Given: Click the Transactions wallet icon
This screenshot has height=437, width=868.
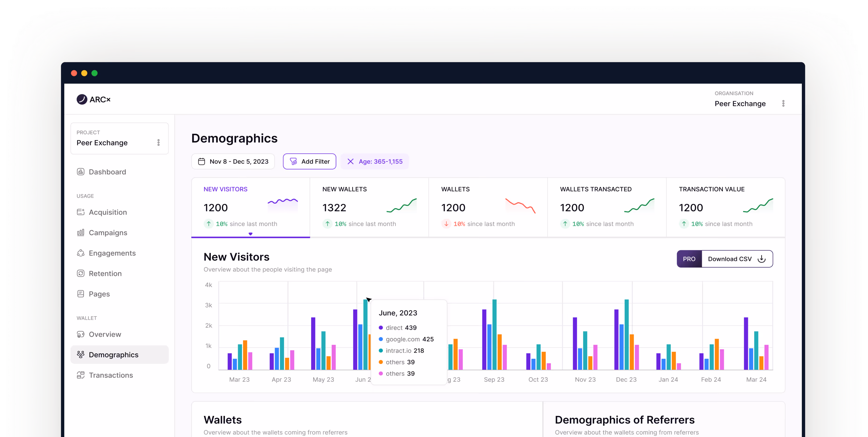Looking at the screenshot, I should click(x=80, y=375).
